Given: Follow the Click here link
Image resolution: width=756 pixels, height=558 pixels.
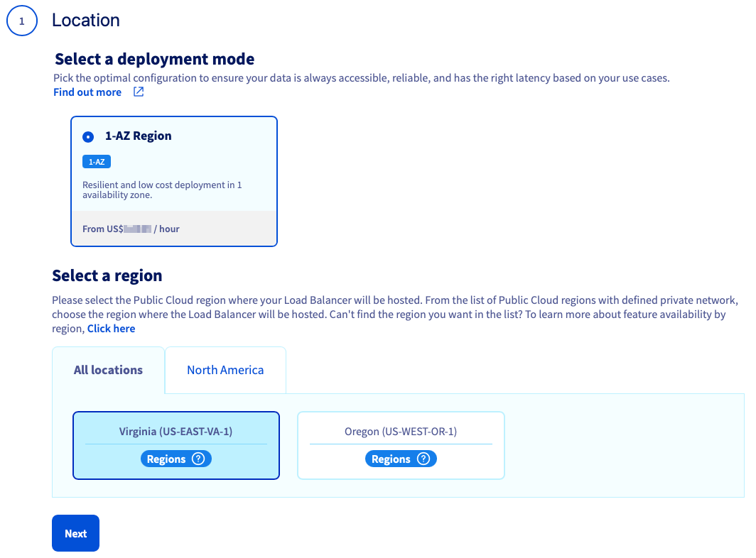Looking at the screenshot, I should click(111, 329).
